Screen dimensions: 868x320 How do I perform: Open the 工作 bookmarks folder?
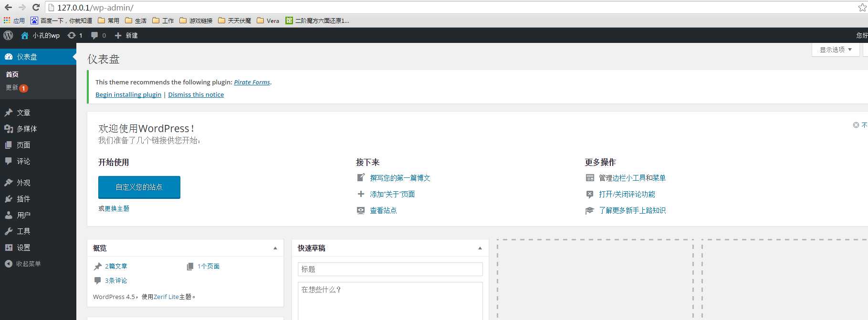163,21
